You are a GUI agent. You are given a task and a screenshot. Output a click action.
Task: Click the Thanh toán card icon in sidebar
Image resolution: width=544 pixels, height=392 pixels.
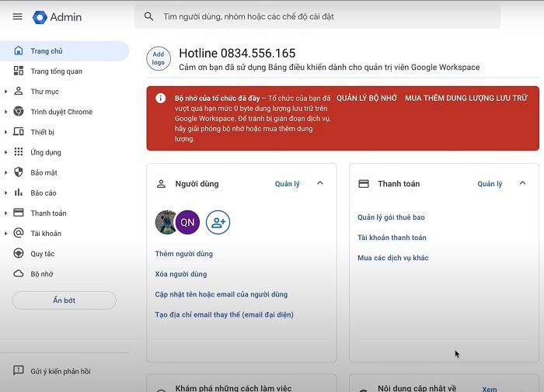(19, 213)
